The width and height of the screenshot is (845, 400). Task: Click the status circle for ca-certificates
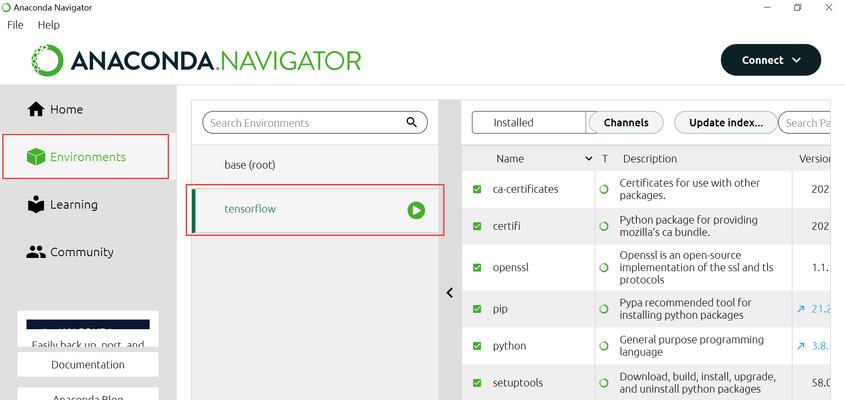click(604, 189)
